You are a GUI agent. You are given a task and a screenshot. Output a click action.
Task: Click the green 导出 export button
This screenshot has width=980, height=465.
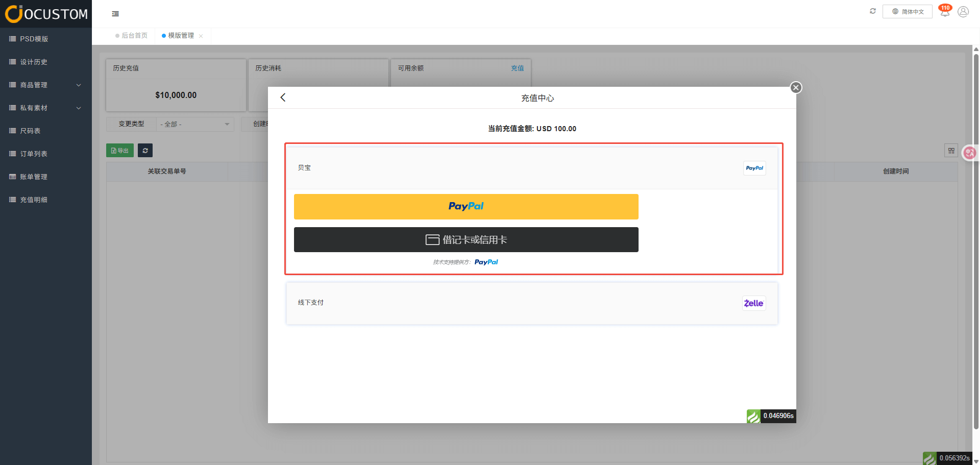120,151
